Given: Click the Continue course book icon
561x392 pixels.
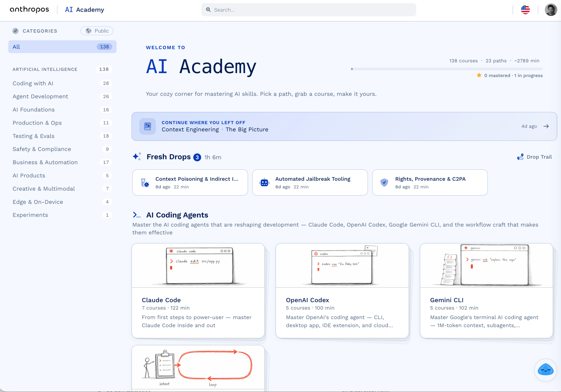Looking at the screenshot, I should click(x=147, y=126).
